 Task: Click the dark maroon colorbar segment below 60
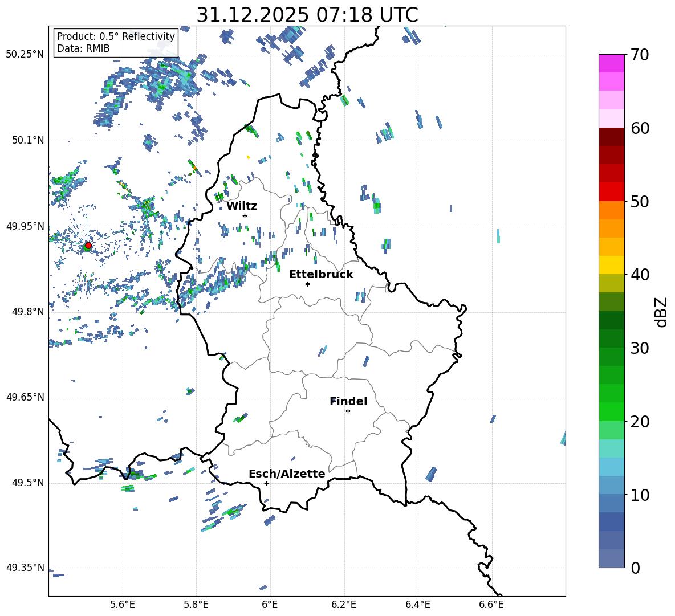tap(612, 137)
